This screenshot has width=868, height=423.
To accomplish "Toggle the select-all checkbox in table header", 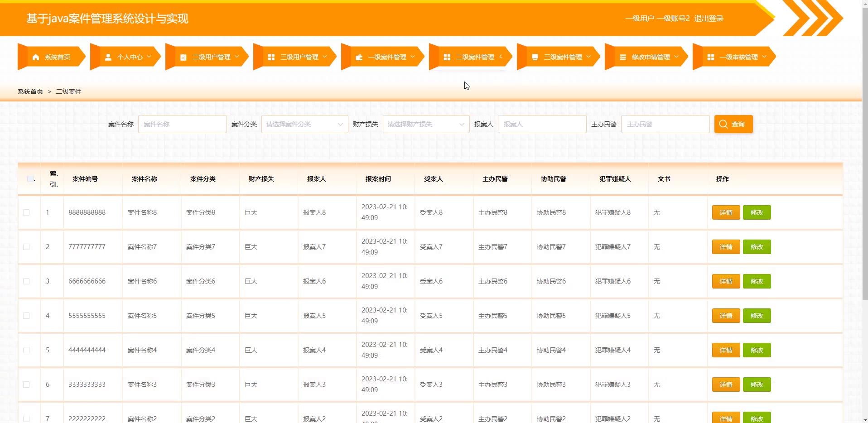I will tap(30, 179).
